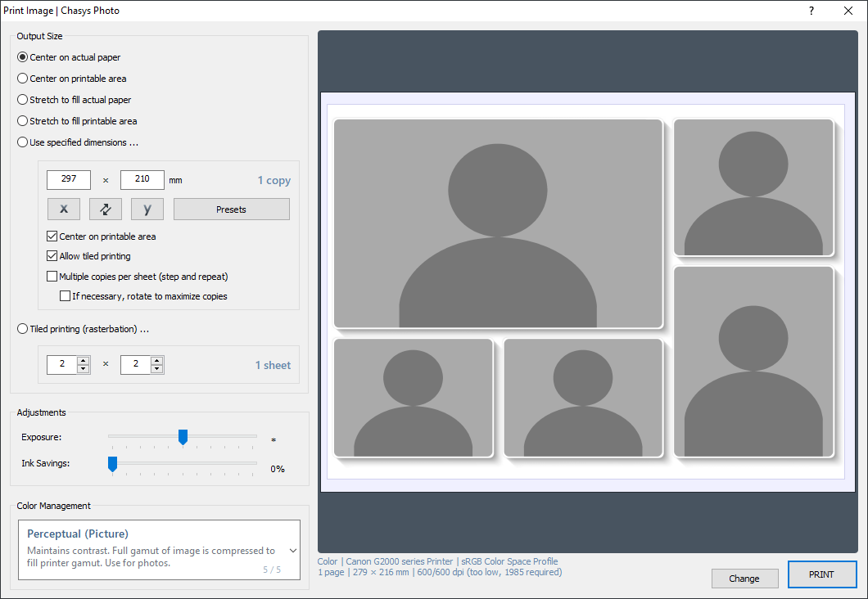Screen dimensions: 868x599
Task: Decrease the tiled rows count with down arrow
Action: [x=156, y=369]
